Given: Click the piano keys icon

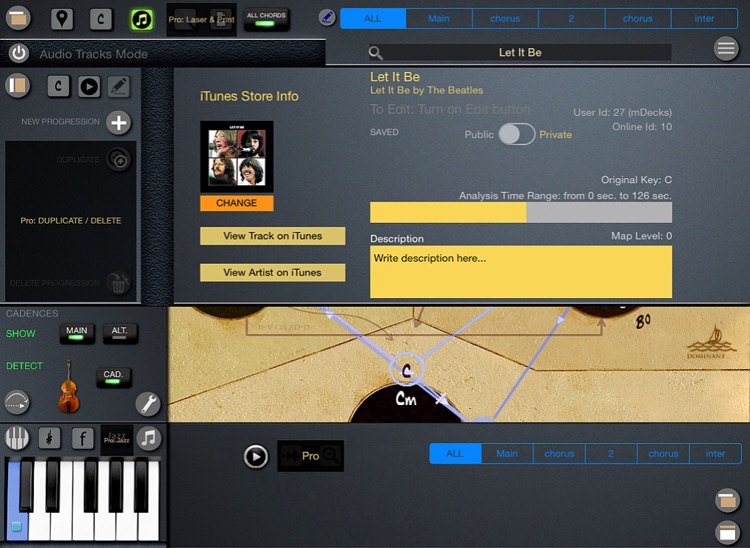Looking at the screenshot, I should 17,438.
